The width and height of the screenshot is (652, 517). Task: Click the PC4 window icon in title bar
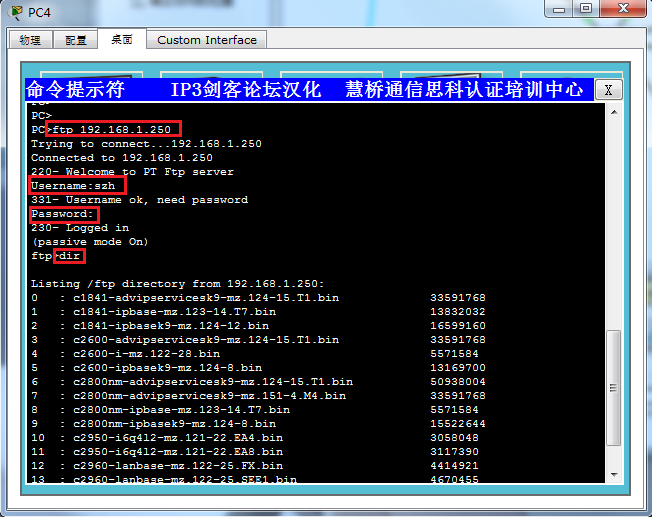(17, 12)
